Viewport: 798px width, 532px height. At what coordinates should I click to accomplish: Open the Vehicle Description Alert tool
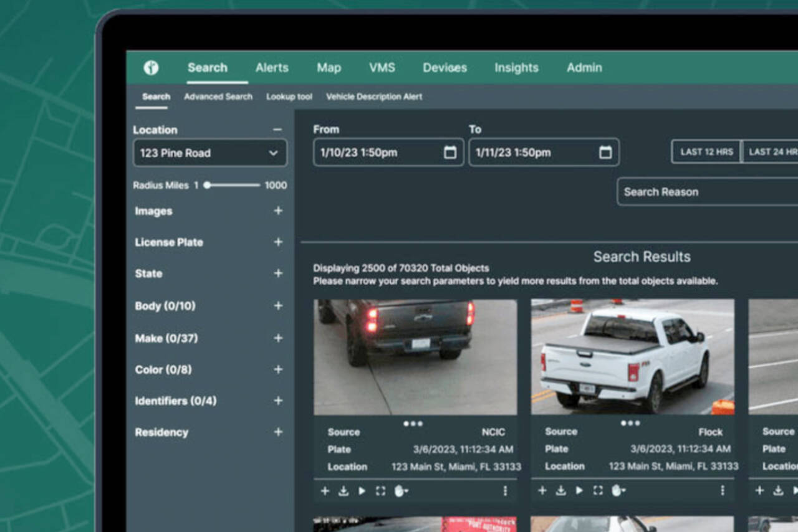coord(373,97)
